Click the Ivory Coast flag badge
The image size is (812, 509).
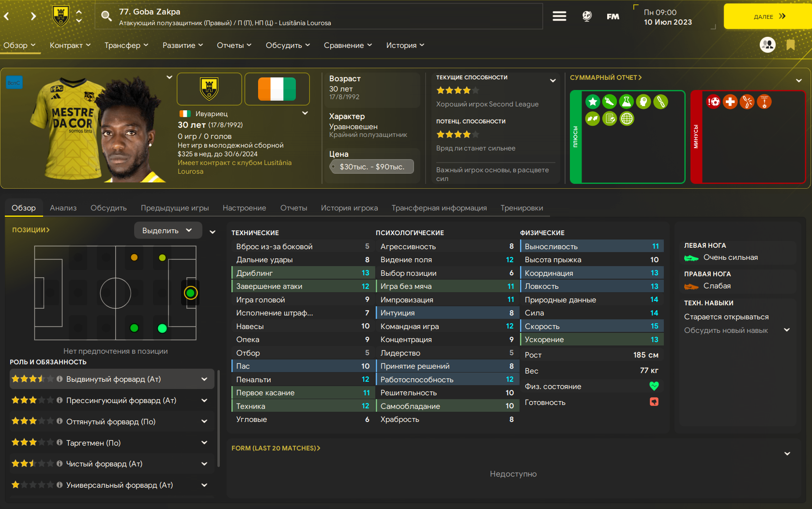(x=277, y=89)
